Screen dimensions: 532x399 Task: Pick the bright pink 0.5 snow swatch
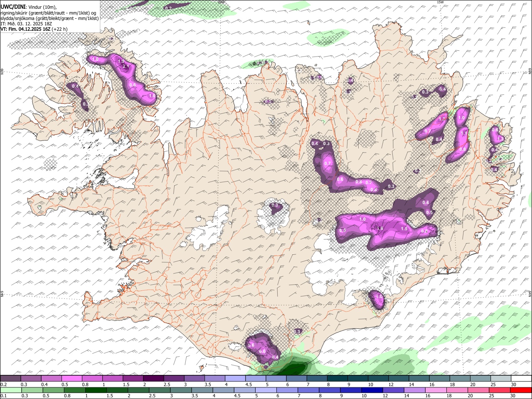72,379
